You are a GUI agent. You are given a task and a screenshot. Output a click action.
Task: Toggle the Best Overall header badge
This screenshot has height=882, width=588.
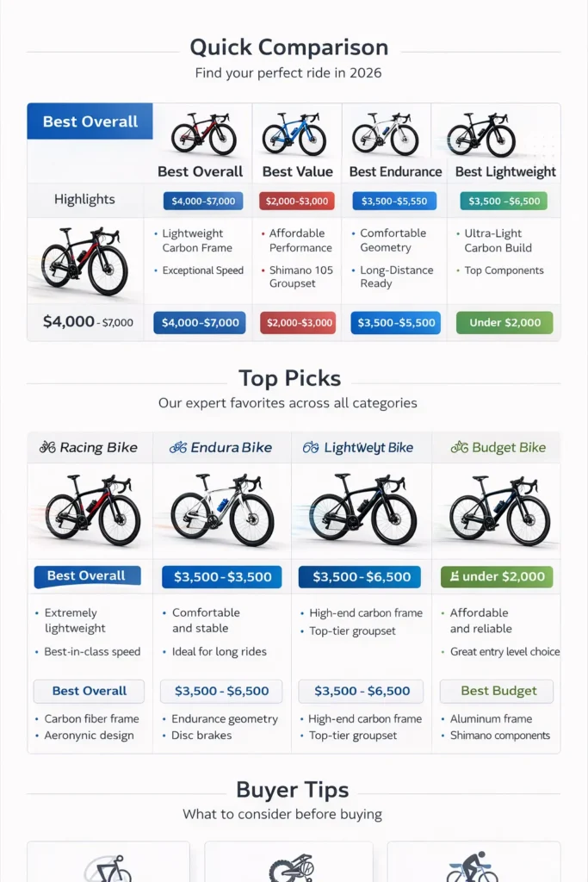coord(90,121)
